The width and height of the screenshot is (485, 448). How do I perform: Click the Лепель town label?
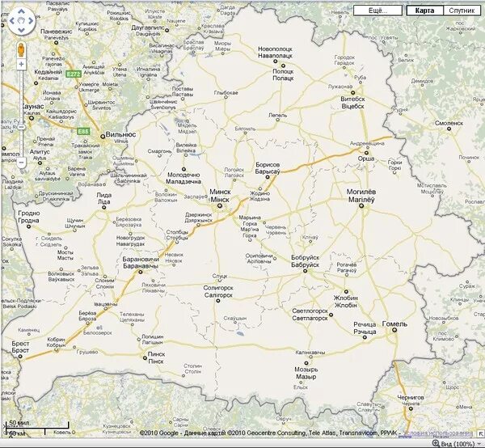coord(278,115)
